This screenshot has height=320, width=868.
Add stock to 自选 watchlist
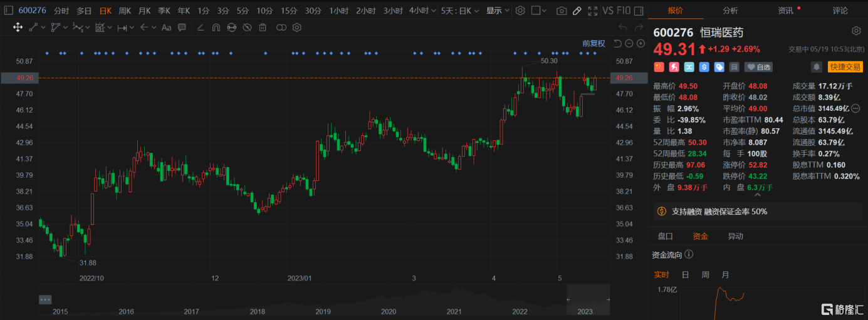coord(759,67)
